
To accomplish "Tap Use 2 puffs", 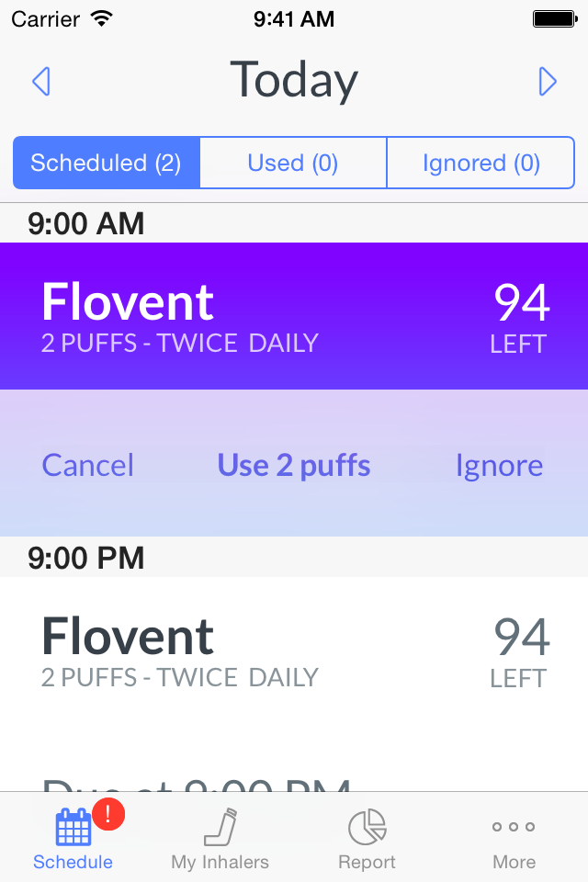I will pos(294,466).
